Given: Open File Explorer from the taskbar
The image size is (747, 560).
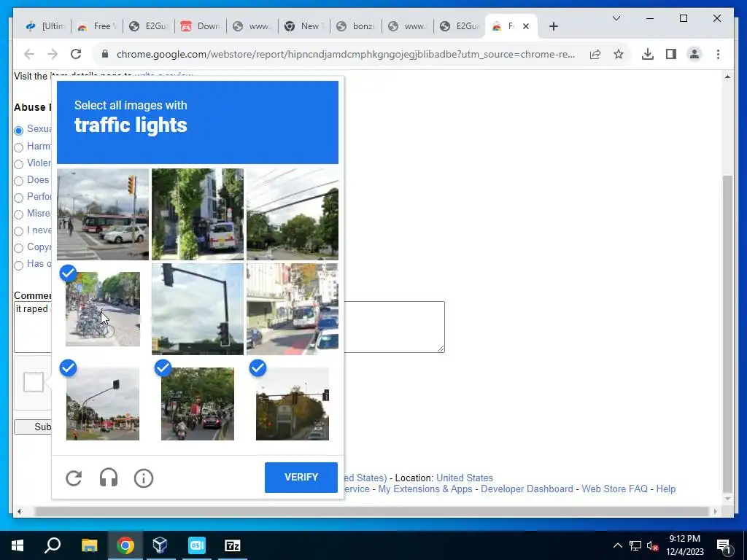Looking at the screenshot, I should [89, 545].
